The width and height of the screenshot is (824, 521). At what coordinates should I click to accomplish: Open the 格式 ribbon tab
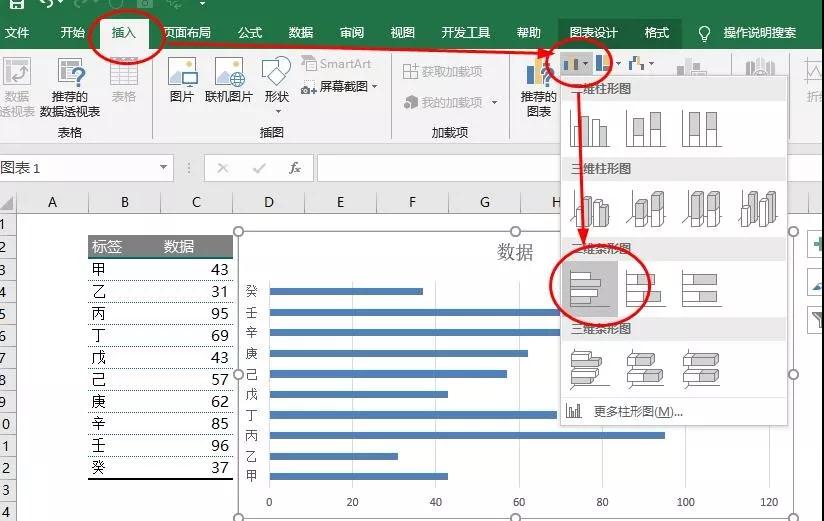657,33
